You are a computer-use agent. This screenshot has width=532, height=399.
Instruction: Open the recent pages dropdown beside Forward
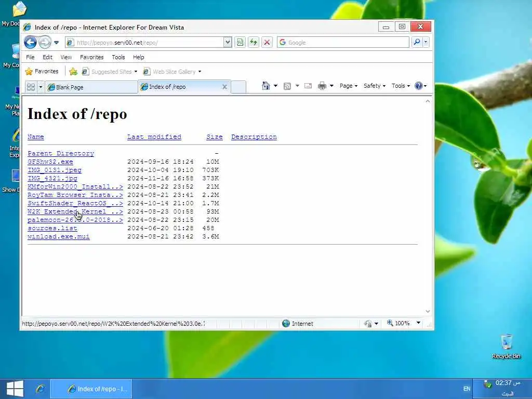[x=56, y=43]
